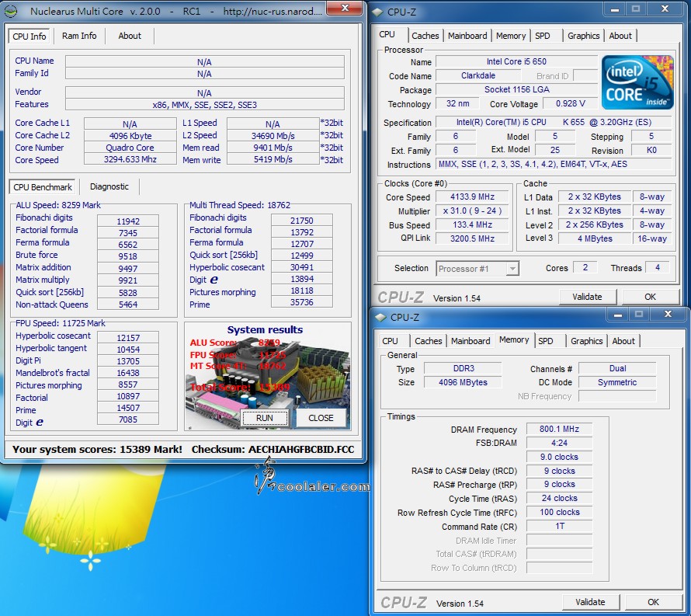Click the QPI Link value '3200.5 MHz'
This screenshot has height=616, width=691.
[x=472, y=238]
